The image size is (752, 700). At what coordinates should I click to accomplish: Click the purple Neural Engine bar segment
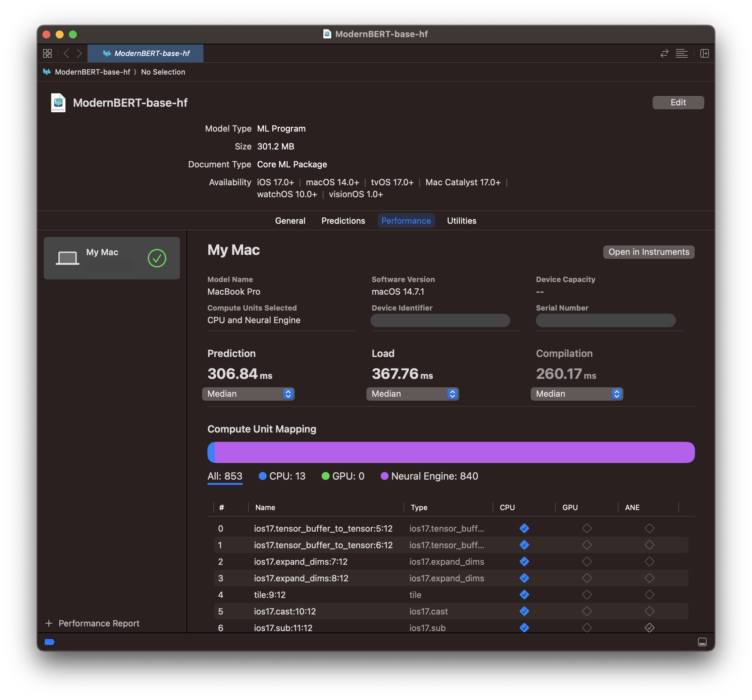(454, 452)
